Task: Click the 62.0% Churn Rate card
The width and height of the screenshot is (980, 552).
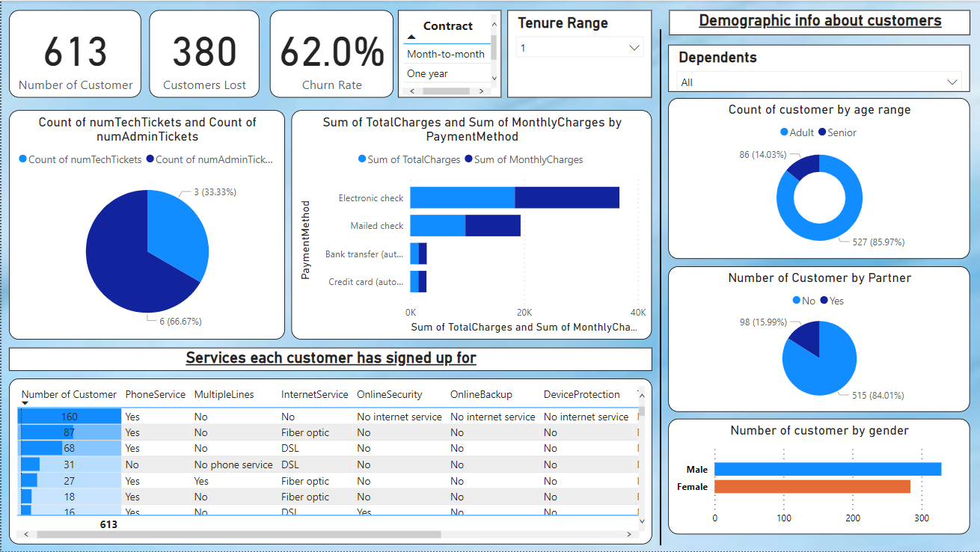Action: [x=331, y=53]
